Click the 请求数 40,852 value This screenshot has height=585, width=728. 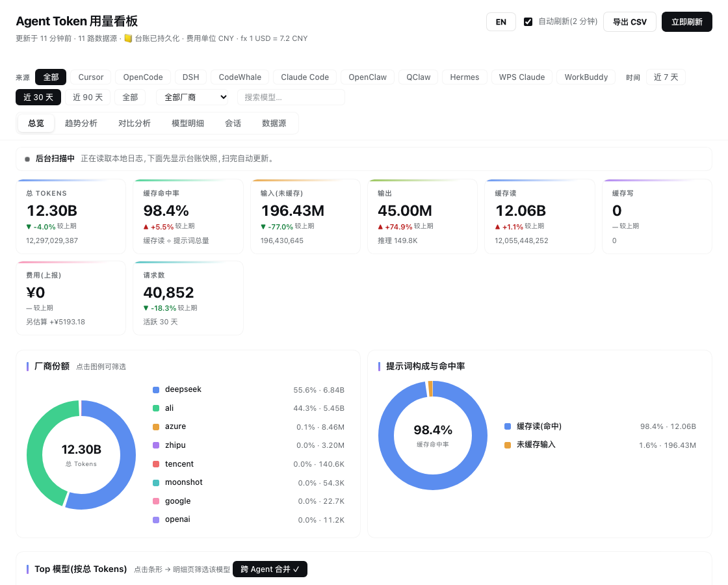pyautogui.click(x=168, y=292)
